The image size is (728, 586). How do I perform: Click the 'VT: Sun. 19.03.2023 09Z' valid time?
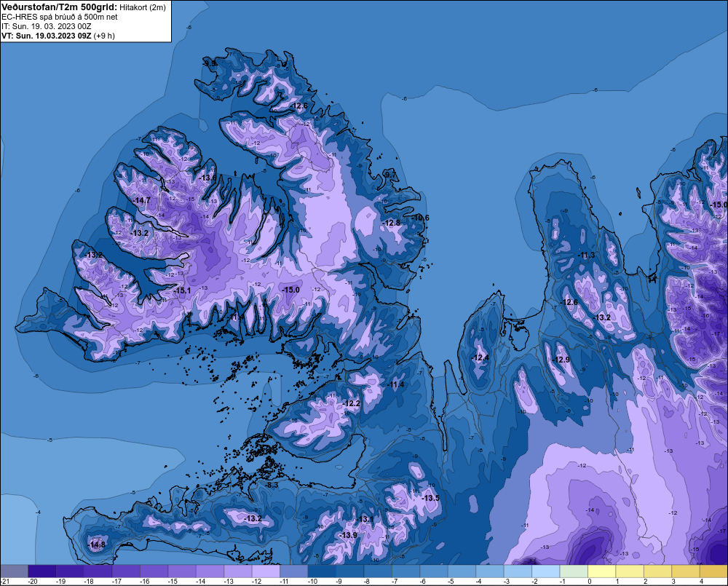tap(47, 35)
